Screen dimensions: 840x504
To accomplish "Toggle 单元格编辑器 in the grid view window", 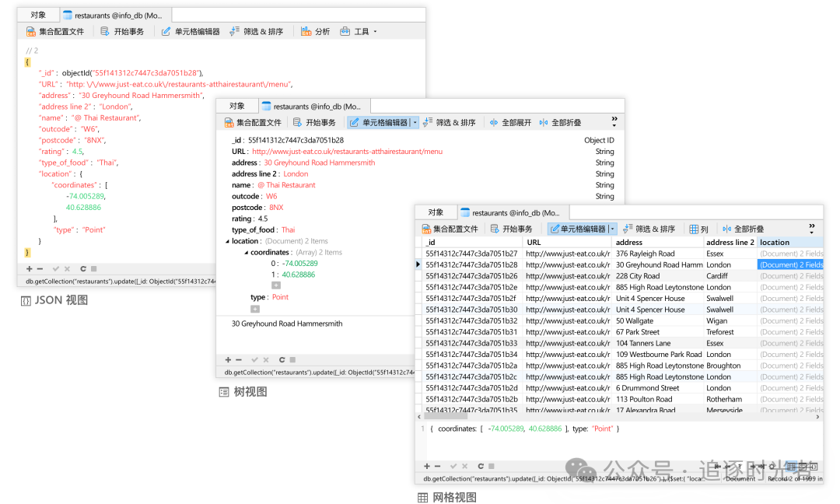I will coord(577,229).
